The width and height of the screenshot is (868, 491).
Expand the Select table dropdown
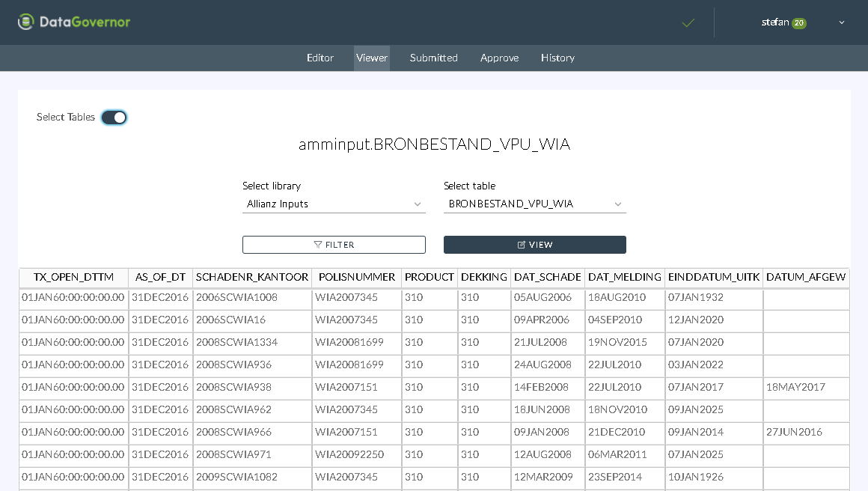coord(534,204)
